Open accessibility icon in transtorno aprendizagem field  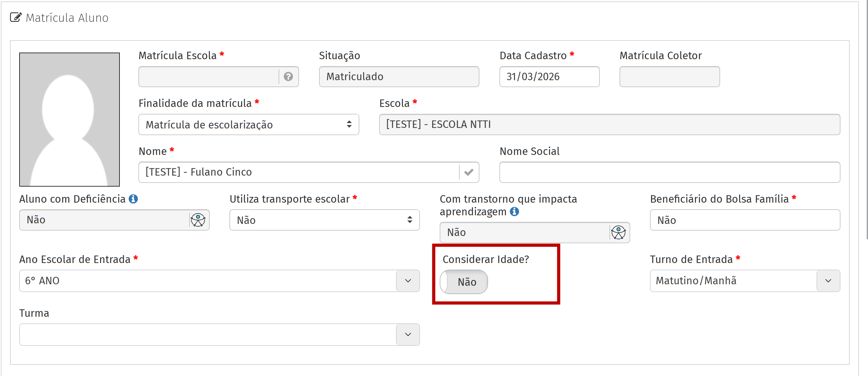[x=618, y=233]
